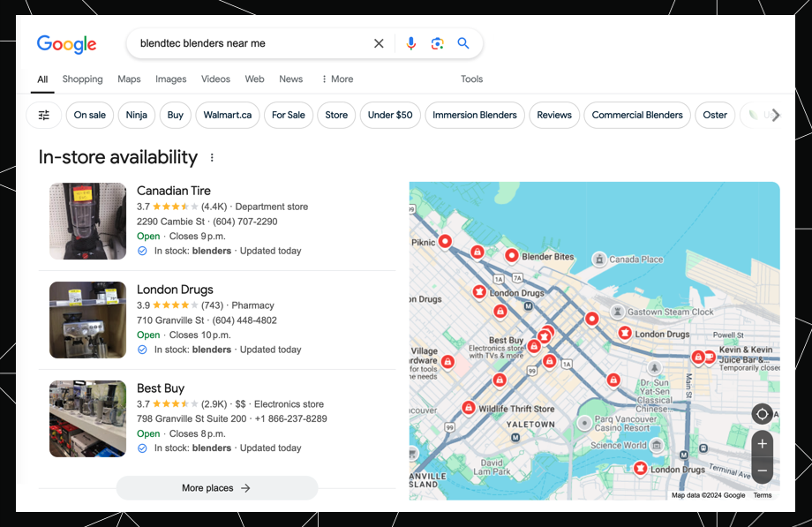Start voice search with the microphone icon

coord(410,43)
